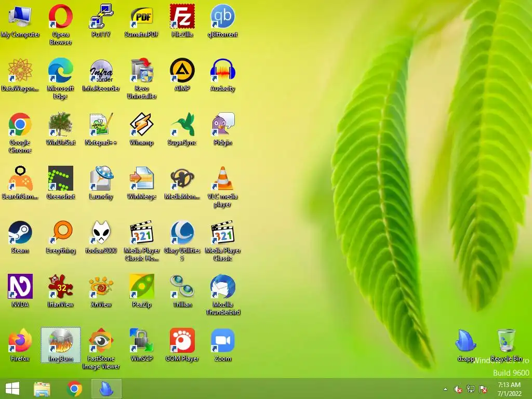
Task: Open the Recycle Bin
Action: click(506, 345)
